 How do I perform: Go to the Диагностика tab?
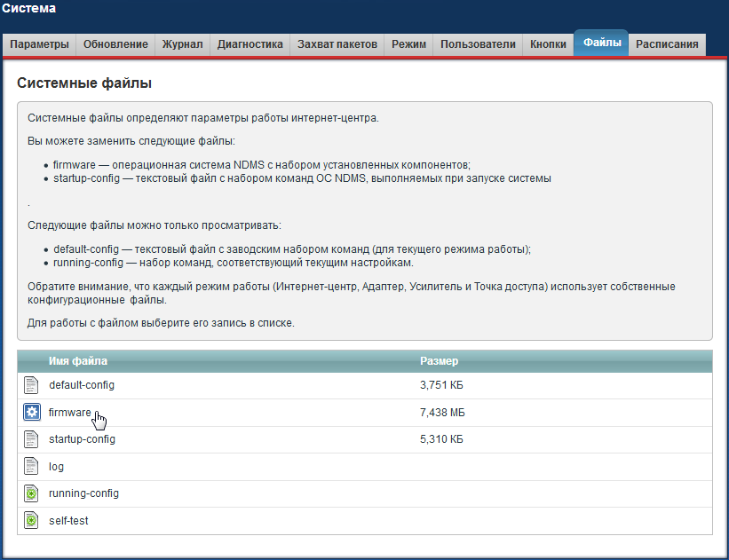(x=250, y=44)
